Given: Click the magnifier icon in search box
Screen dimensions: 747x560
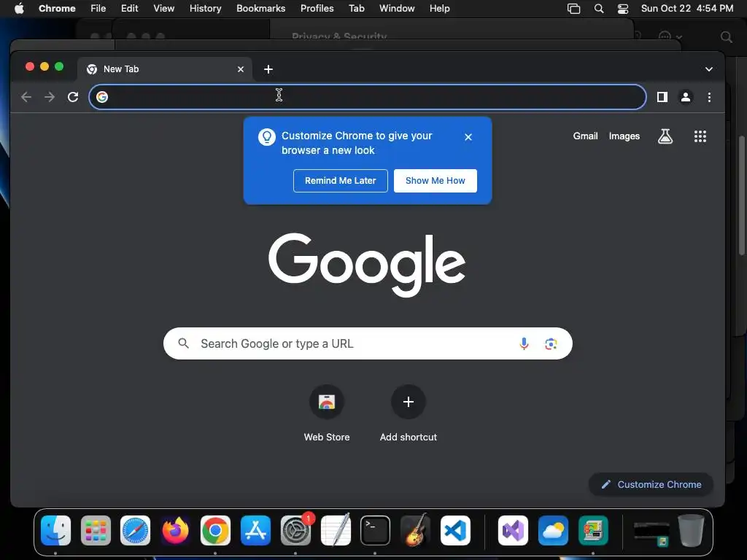Looking at the screenshot, I should (183, 343).
